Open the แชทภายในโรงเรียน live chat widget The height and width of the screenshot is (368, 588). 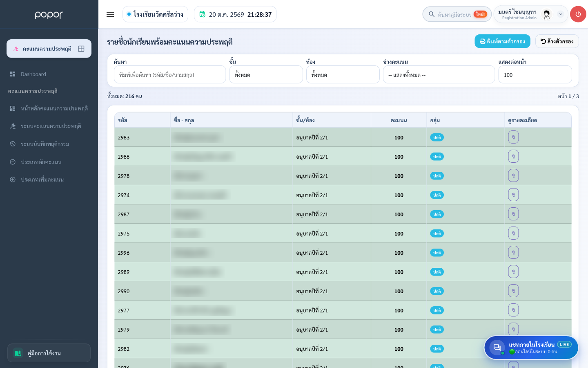tap(531, 348)
